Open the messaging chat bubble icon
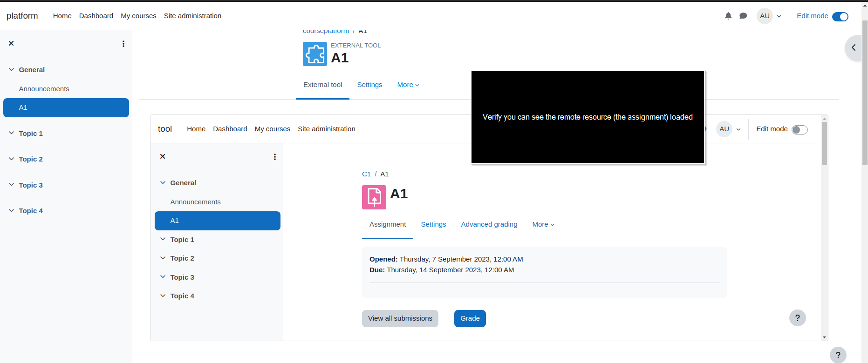The height and width of the screenshot is (363, 868). tap(743, 16)
